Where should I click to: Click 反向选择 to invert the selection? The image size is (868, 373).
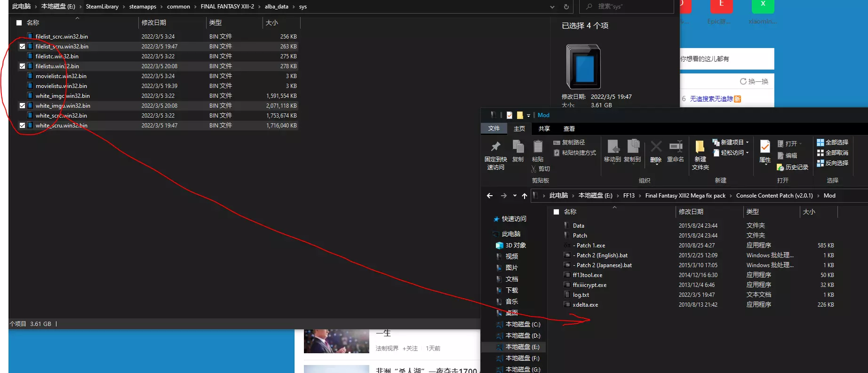(833, 163)
